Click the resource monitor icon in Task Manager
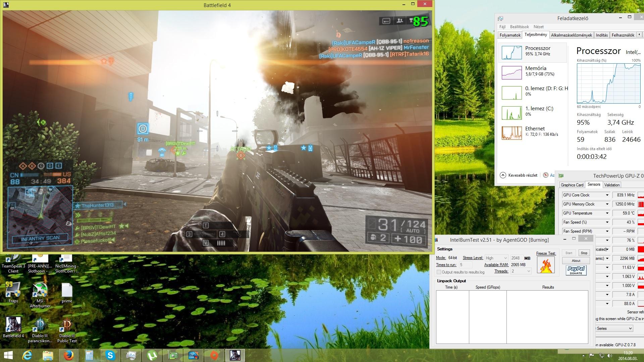Image resolution: width=644 pixels, height=362 pixels. tap(546, 175)
